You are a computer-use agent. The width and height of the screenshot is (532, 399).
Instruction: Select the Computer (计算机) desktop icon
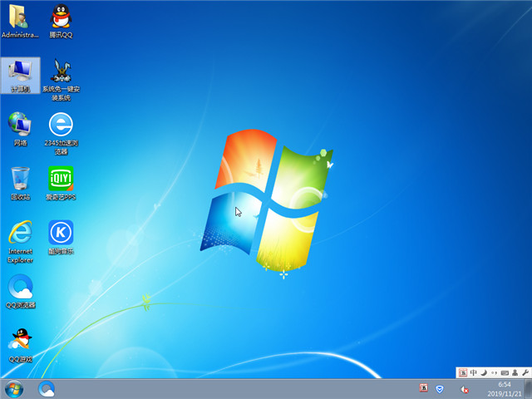(20, 76)
